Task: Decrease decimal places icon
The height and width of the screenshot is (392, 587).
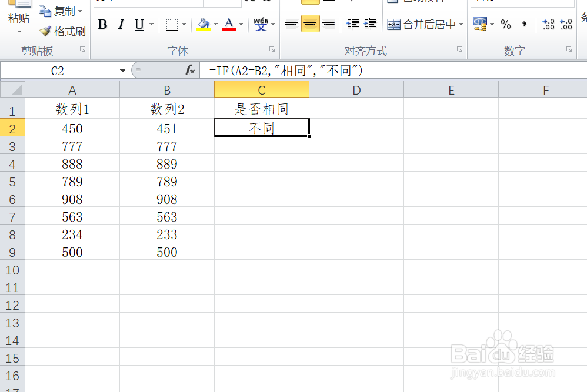Action: tap(566, 24)
